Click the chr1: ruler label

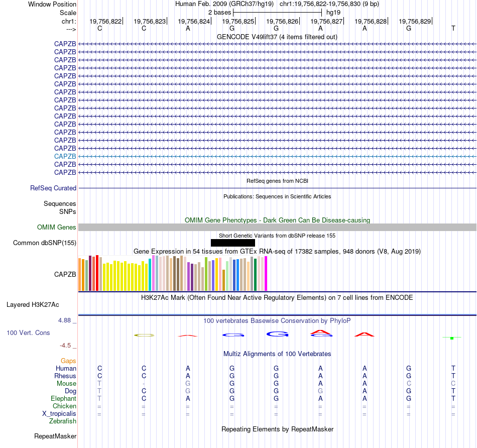(69, 21)
